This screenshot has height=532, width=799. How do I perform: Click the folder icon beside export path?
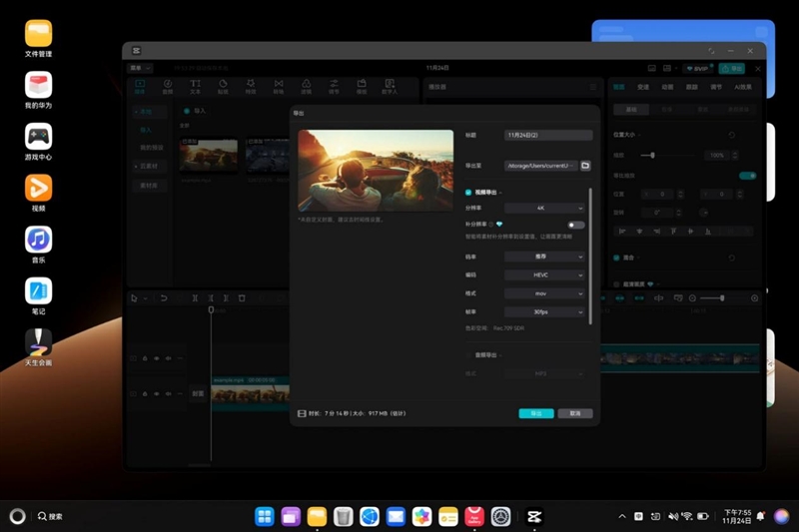(x=585, y=165)
